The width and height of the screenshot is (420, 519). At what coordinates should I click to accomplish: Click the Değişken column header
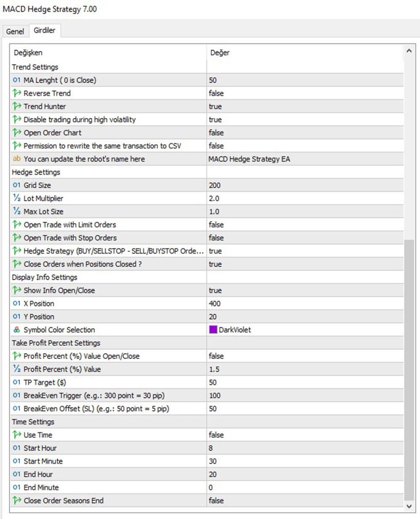click(x=28, y=52)
